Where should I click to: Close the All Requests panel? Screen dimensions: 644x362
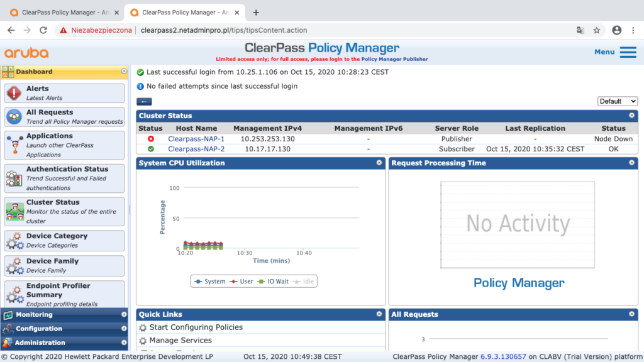[x=631, y=314]
